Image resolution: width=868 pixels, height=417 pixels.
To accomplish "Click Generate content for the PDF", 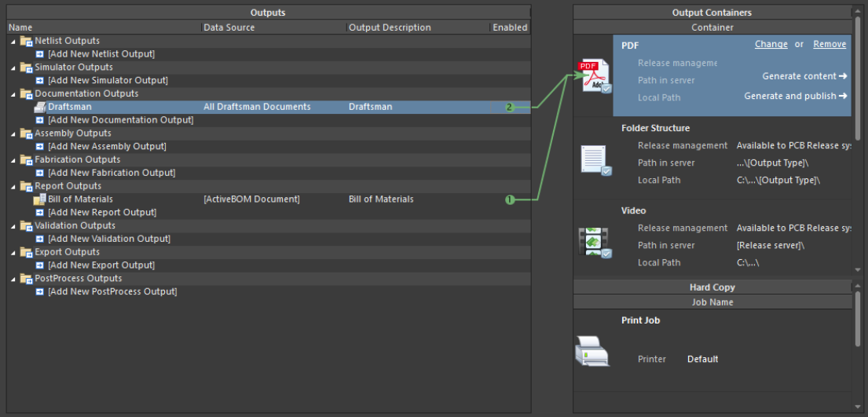I will coord(804,76).
